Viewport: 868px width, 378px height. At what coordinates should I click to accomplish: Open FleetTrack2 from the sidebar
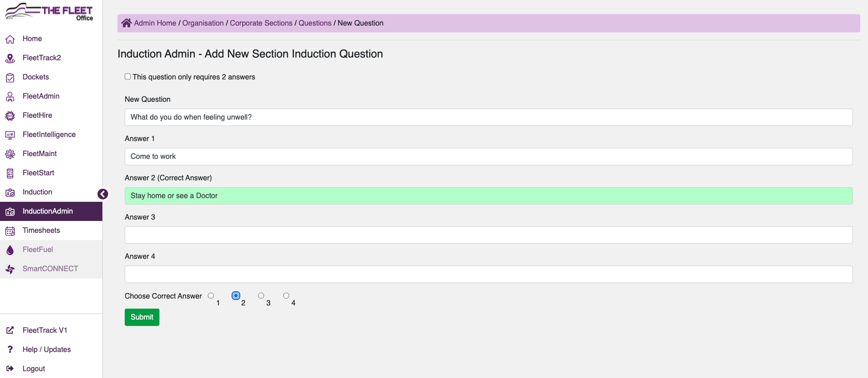(51, 58)
